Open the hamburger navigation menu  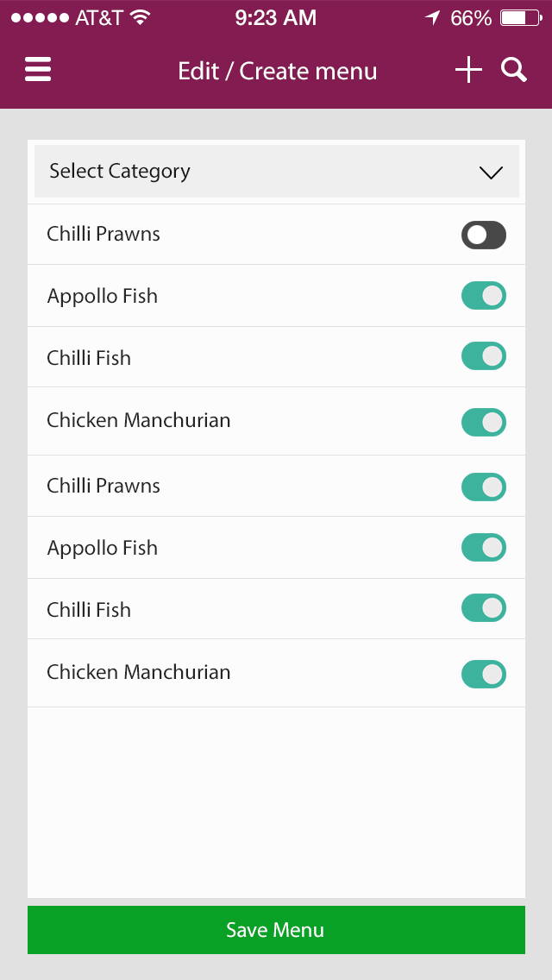pyautogui.click(x=38, y=70)
